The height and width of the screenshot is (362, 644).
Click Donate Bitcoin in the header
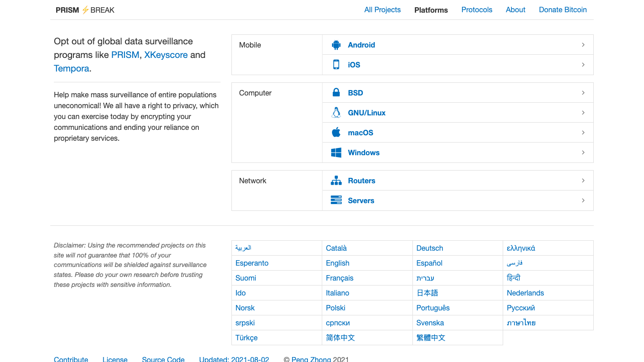tap(562, 10)
